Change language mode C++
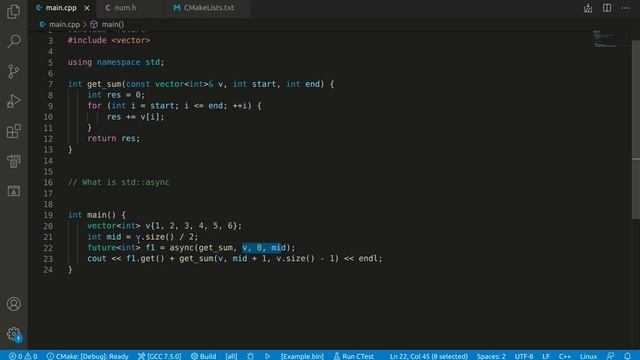640x360 pixels. (564, 356)
